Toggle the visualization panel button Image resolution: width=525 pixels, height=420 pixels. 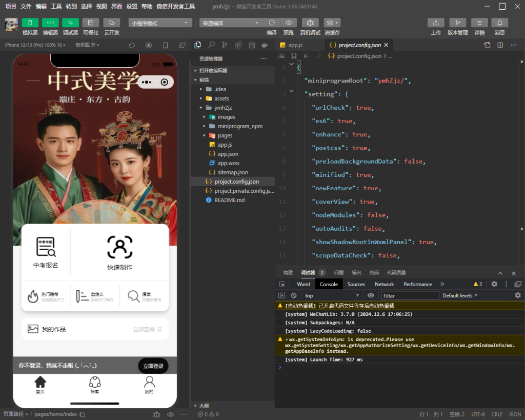(x=91, y=23)
